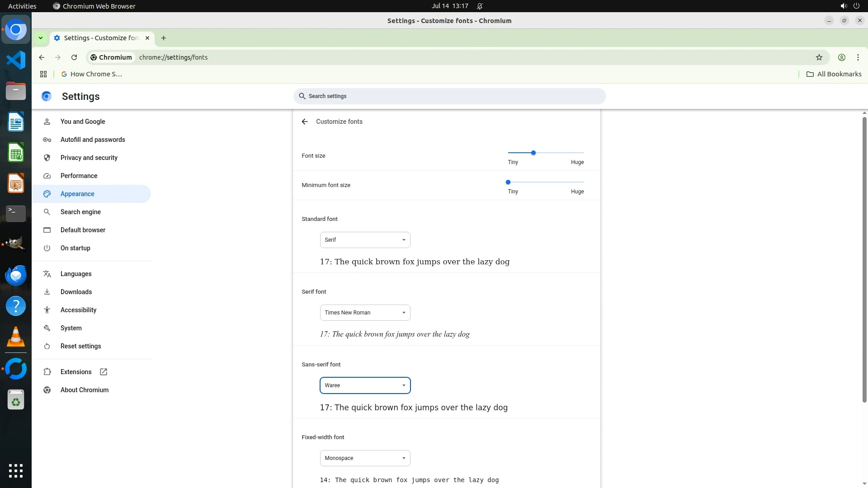Viewport: 868px width, 488px height.
Task: Open the Chromium three-dot menu
Action: 858,57
